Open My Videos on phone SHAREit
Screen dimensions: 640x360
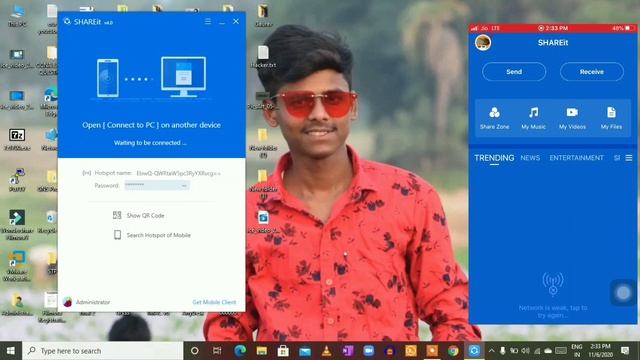click(x=572, y=118)
